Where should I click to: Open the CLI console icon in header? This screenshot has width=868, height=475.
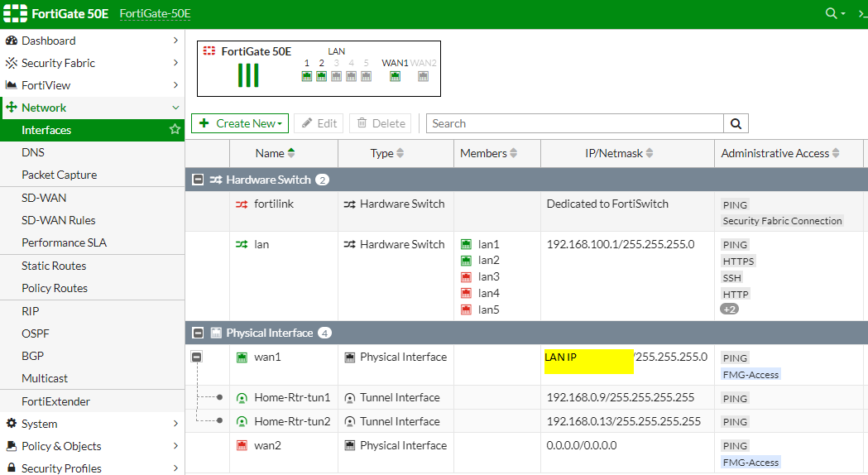click(x=861, y=13)
